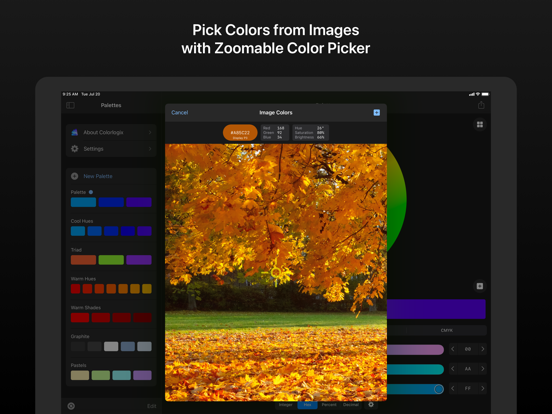Choose the teal swatch in Pastels
Viewport: 552px width, 414px height.
tap(121, 375)
